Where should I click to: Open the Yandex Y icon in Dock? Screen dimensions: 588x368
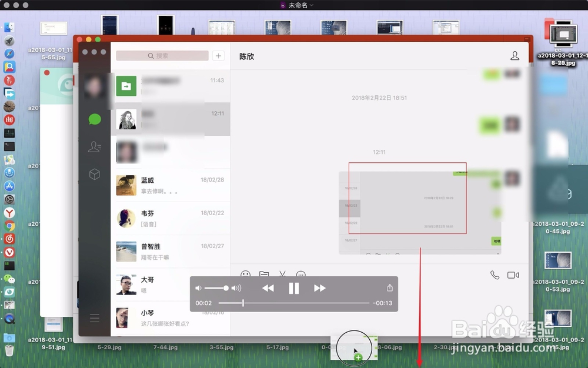(9, 212)
